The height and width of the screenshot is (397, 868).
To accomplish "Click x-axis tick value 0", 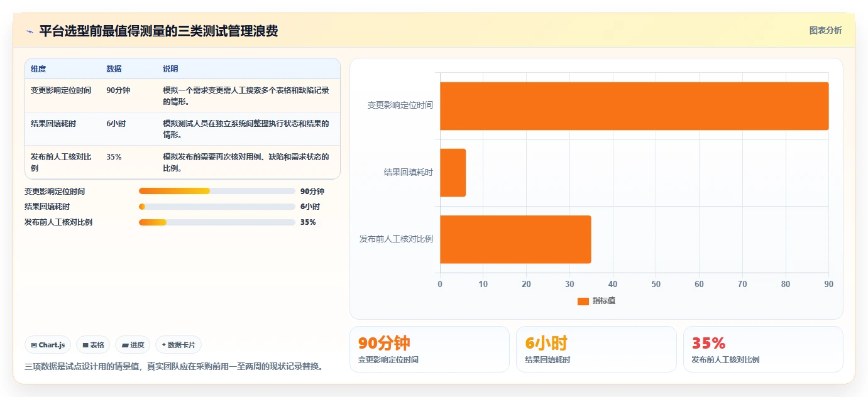I will pos(440,285).
